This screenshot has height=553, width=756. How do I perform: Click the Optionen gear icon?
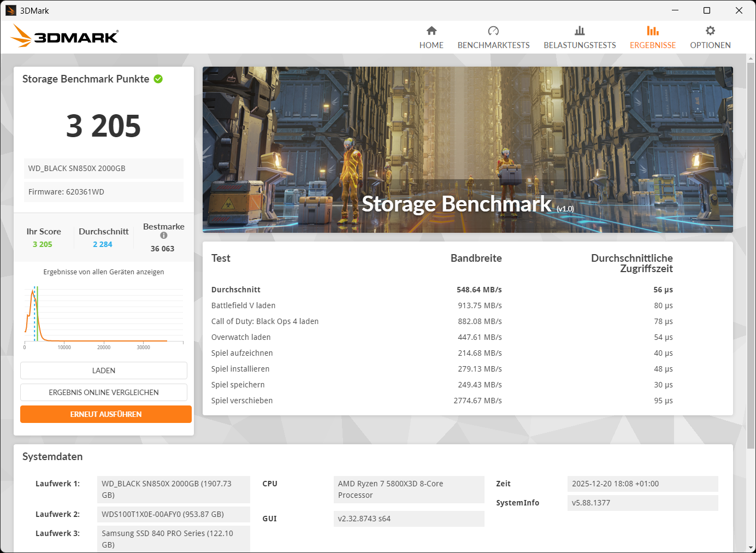[710, 31]
